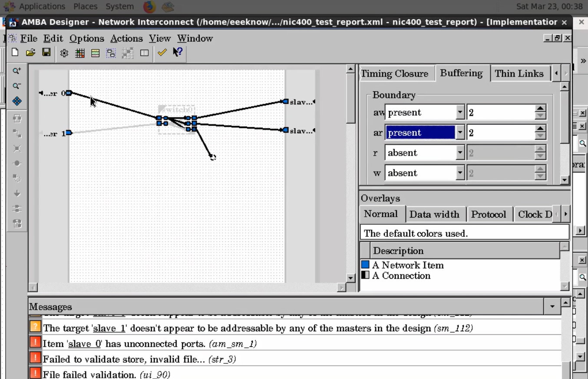588x379 pixels.
Task: Click the canvas vertical scrollbar thumb
Action: coord(351,98)
